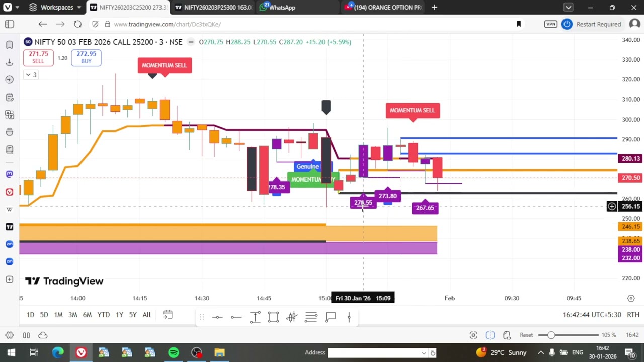
Task: Open browser settings gear in status bar
Action: (x=9, y=335)
